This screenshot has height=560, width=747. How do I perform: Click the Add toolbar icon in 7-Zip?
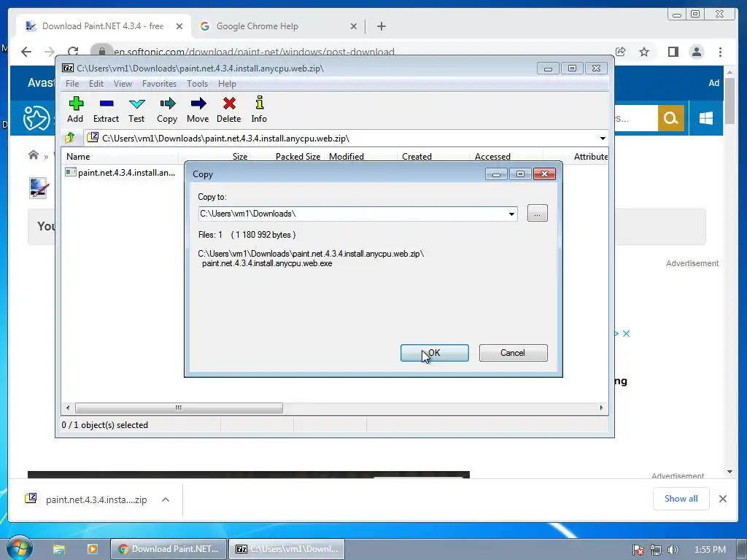point(75,110)
